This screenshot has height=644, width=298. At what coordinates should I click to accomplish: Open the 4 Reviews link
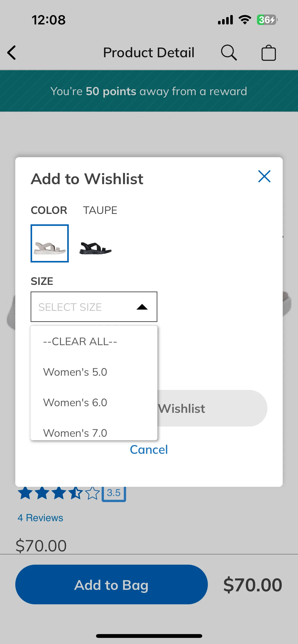(40, 518)
